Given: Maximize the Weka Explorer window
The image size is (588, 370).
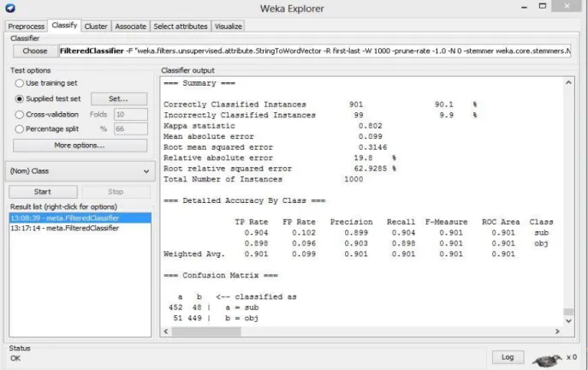Looking at the screenshot, I should pyautogui.click(x=543, y=6).
